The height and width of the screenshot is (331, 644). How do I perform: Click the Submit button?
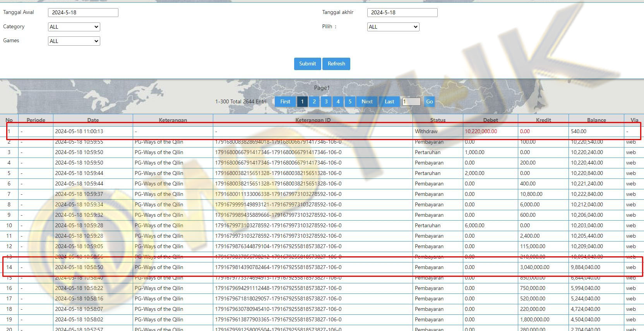pos(307,64)
